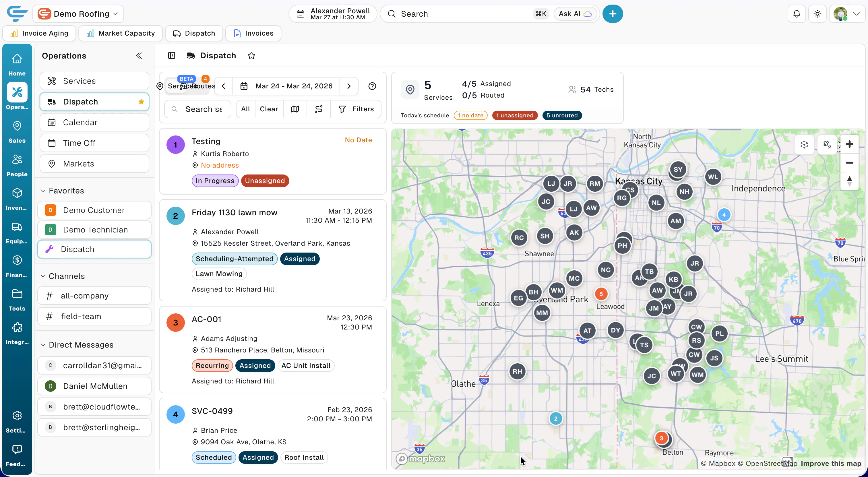Image resolution: width=868 pixels, height=477 pixels.
Task: Toggle the 1 unassigned schedule chip
Action: pos(515,116)
